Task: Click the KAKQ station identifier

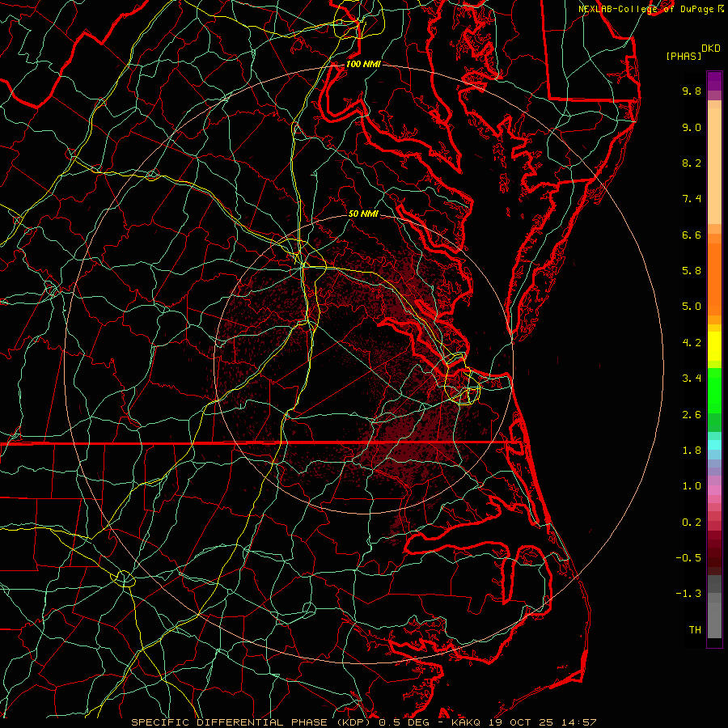Action: [x=467, y=722]
